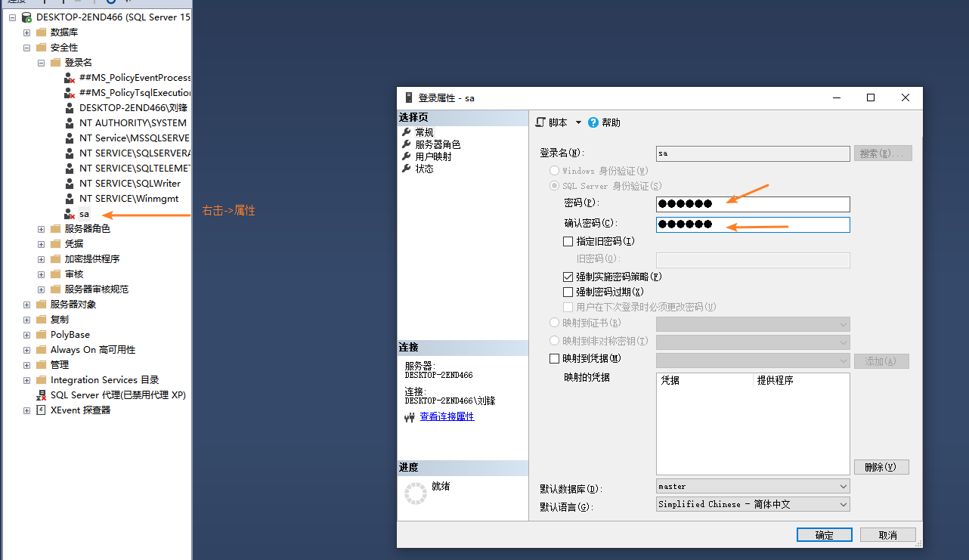Open the 默认数据库 dropdown
Viewport: 969px width, 560px height.
pos(842,486)
